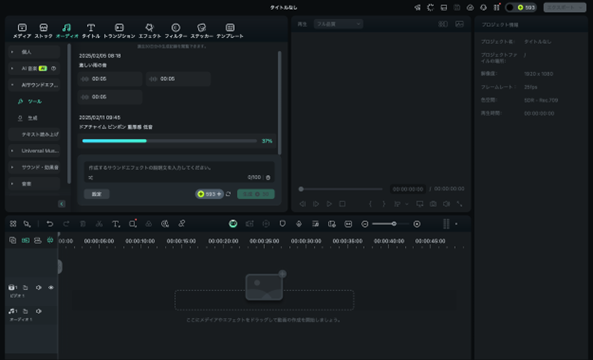Collapse the AIサウンドエフェクト sidebar category
Viewport: 593px width, 360px height.
click(34, 85)
